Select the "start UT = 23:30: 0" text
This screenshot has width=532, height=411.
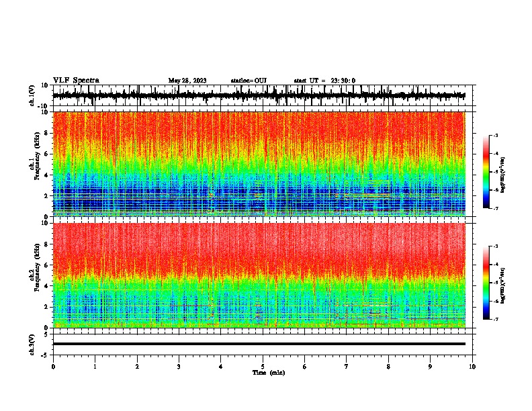pos(324,81)
